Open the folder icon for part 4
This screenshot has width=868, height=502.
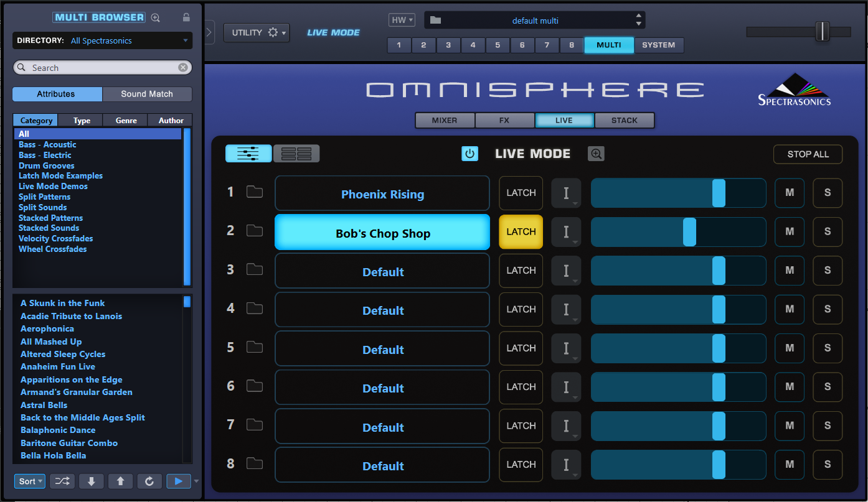(x=255, y=308)
